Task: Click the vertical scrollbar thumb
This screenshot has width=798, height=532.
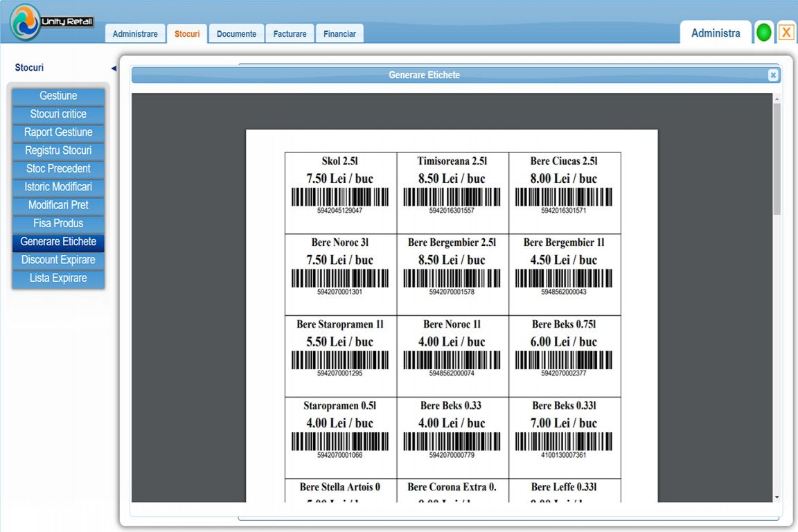Action: [x=777, y=159]
